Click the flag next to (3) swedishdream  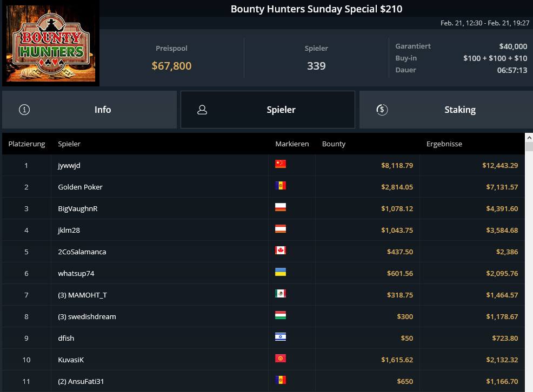point(281,315)
